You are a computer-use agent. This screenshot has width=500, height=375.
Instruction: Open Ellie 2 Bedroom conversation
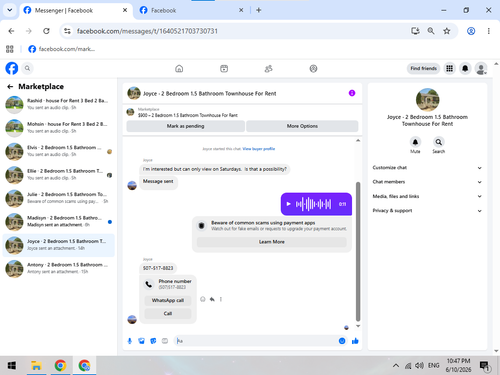(59, 174)
